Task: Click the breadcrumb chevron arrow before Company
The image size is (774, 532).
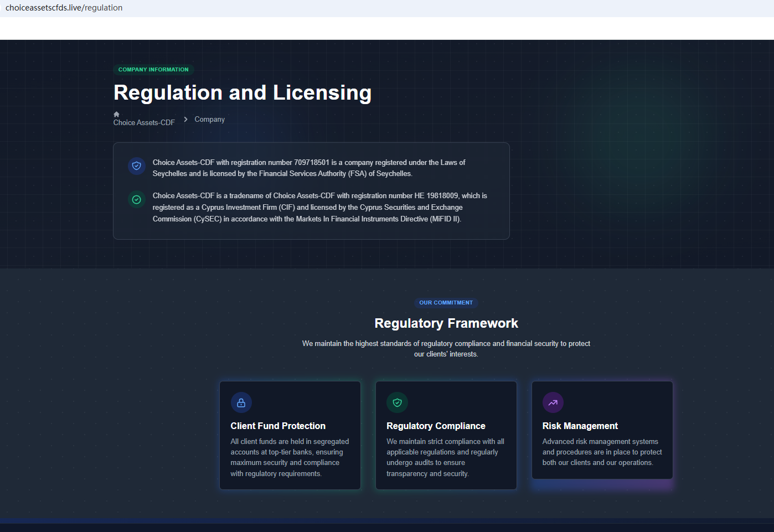Action: 185,119
